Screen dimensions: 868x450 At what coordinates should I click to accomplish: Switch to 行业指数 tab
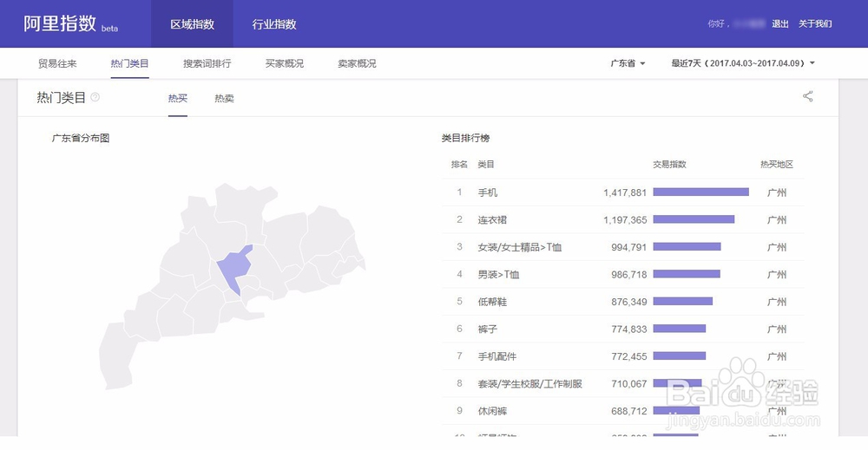tap(274, 23)
